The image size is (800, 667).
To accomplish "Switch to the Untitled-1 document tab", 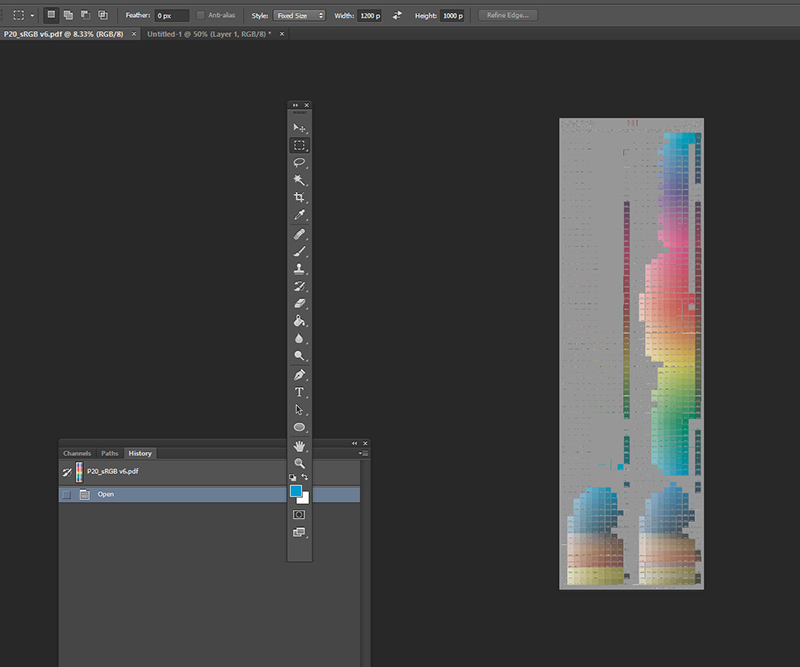I will 208,34.
